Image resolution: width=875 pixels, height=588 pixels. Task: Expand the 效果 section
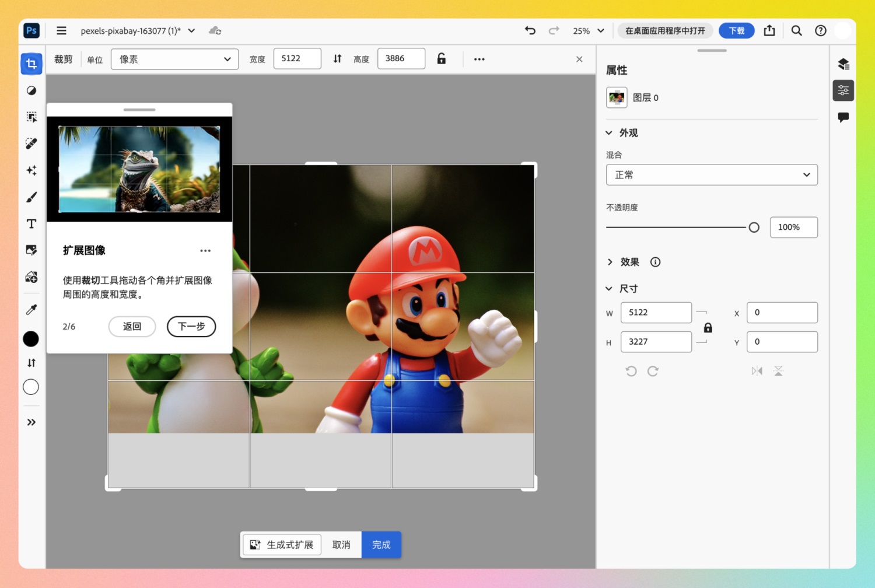click(x=610, y=262)
